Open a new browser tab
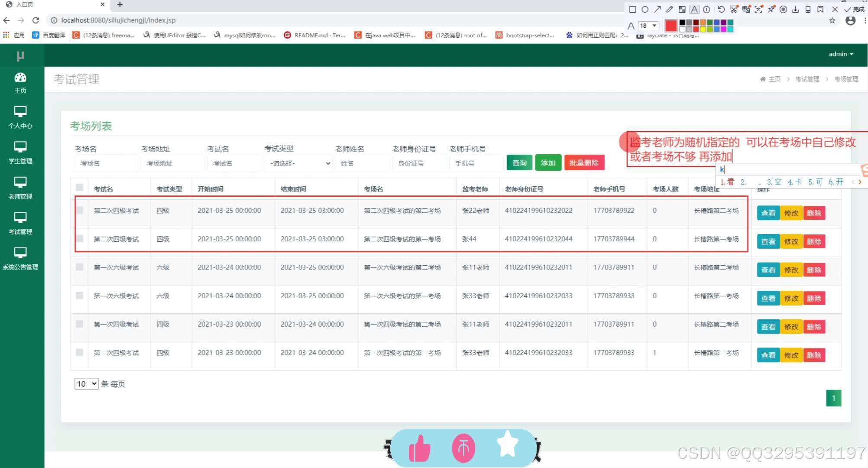868x468 pixels. pos(120,4)
